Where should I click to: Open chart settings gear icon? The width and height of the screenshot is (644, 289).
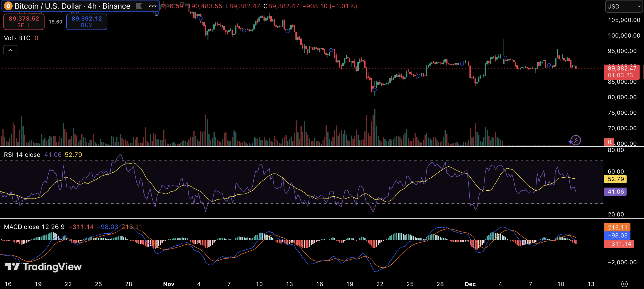tap(624, 284)
